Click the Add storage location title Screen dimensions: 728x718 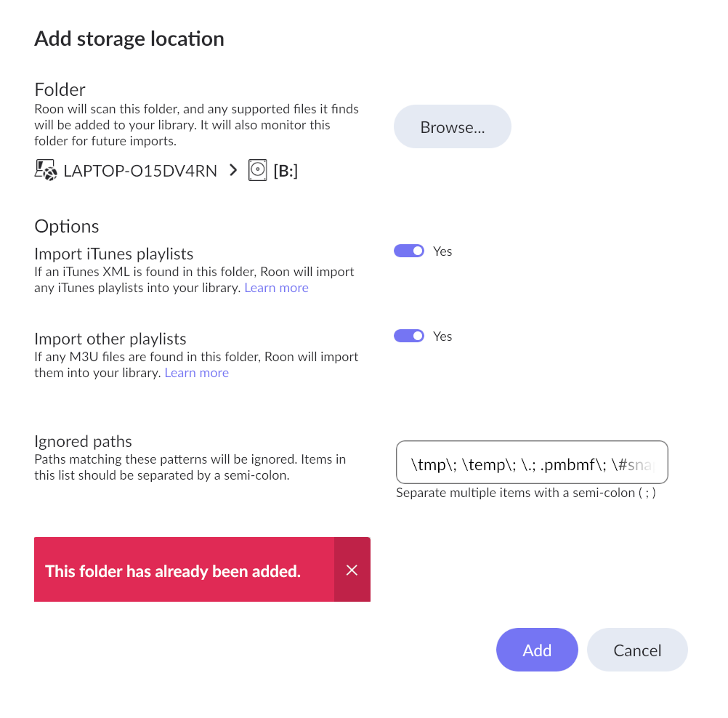tap(129, 39)
